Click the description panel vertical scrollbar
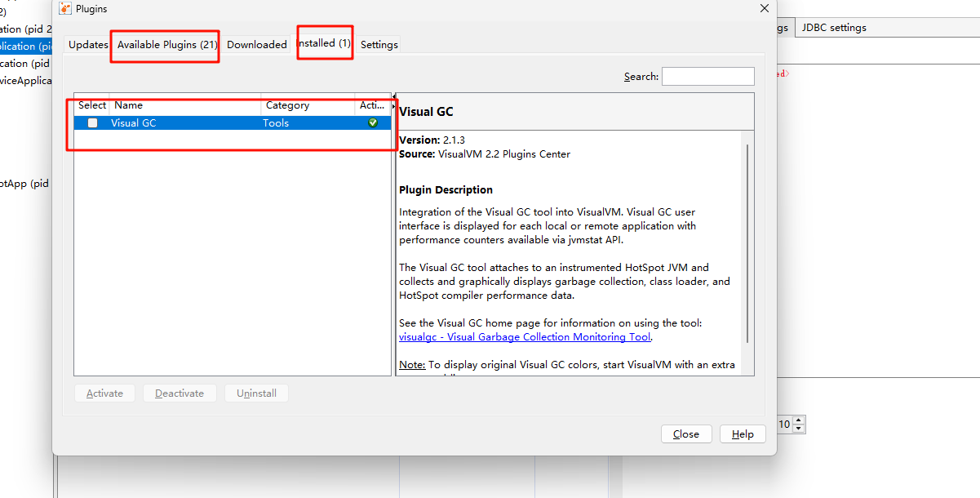 point(746,245)
